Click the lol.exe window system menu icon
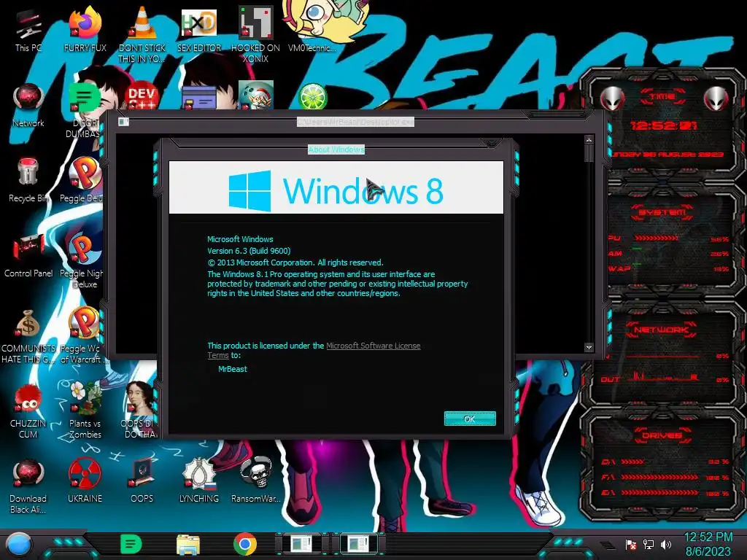This screenshot has width=747, height=560. (x=123, y=122)
